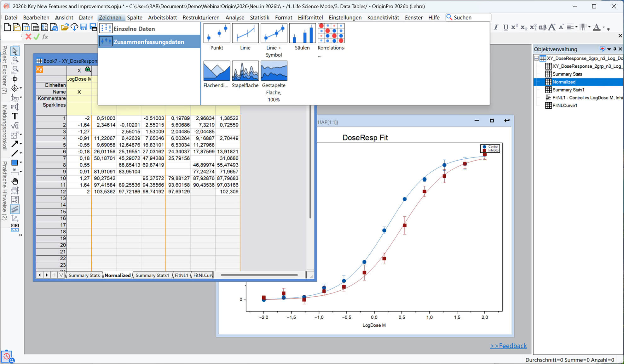Click the Suchen search field

click(468, 18)
